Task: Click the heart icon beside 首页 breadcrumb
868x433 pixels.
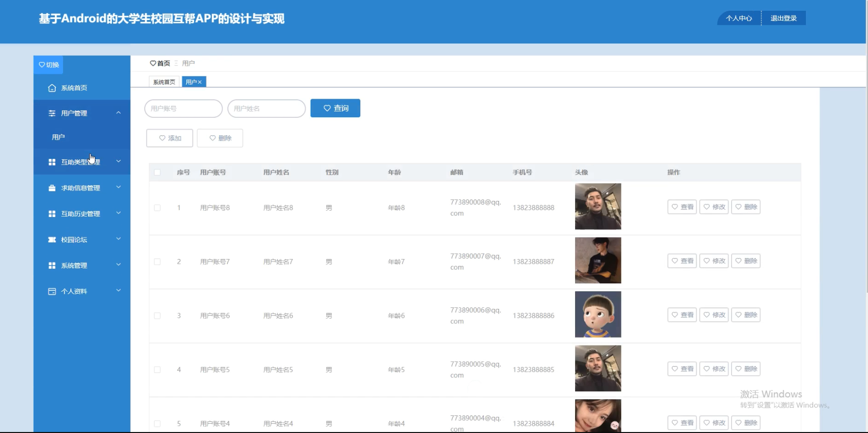Action: (x=153, y=63)
